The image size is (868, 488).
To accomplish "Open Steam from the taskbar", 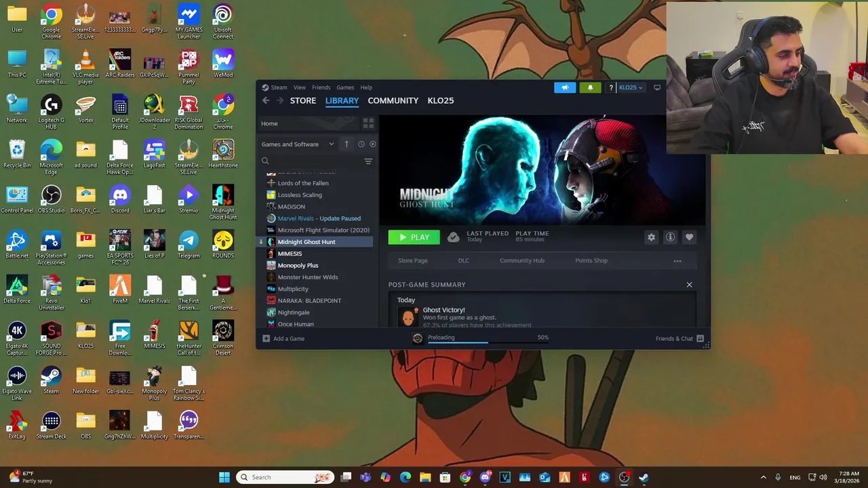I will coord(644,477).
